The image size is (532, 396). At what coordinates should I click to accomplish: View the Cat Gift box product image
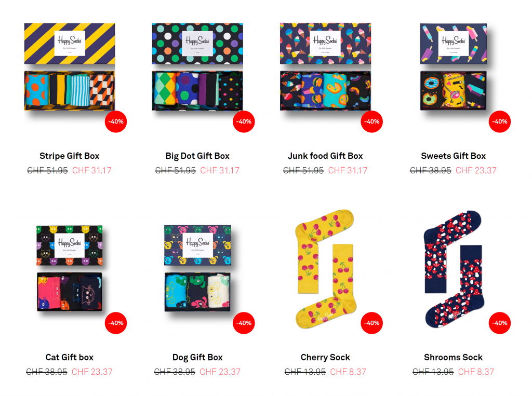(x=70, y=268)
